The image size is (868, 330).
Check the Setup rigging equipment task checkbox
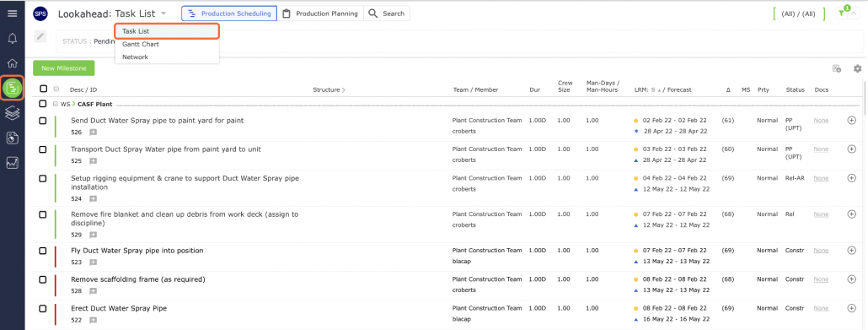tap(43, 178)
